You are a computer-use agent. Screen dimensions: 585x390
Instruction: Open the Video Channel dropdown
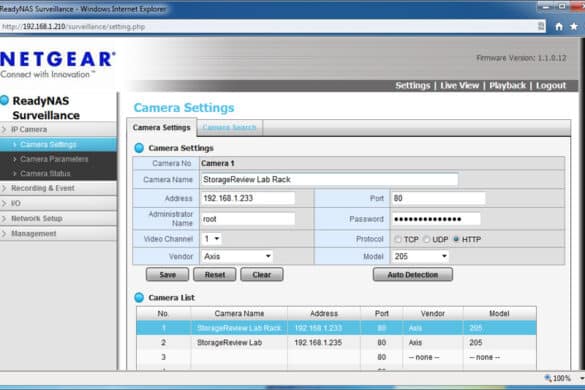click(x=212, y=238)
